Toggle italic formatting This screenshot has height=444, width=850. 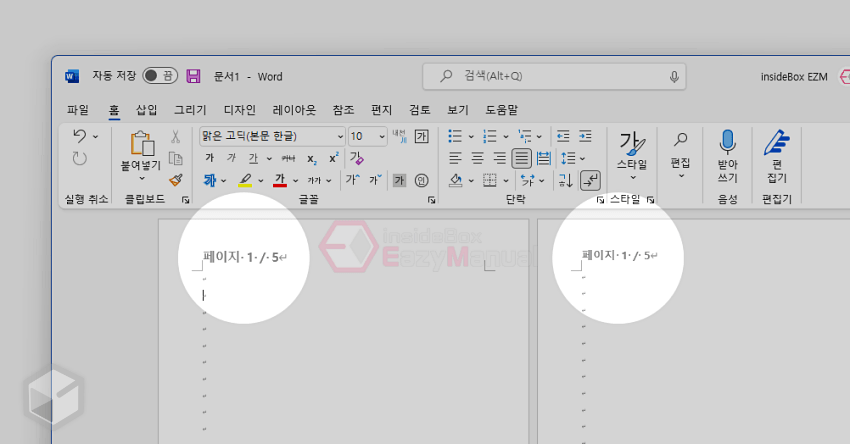click(231, 158)
